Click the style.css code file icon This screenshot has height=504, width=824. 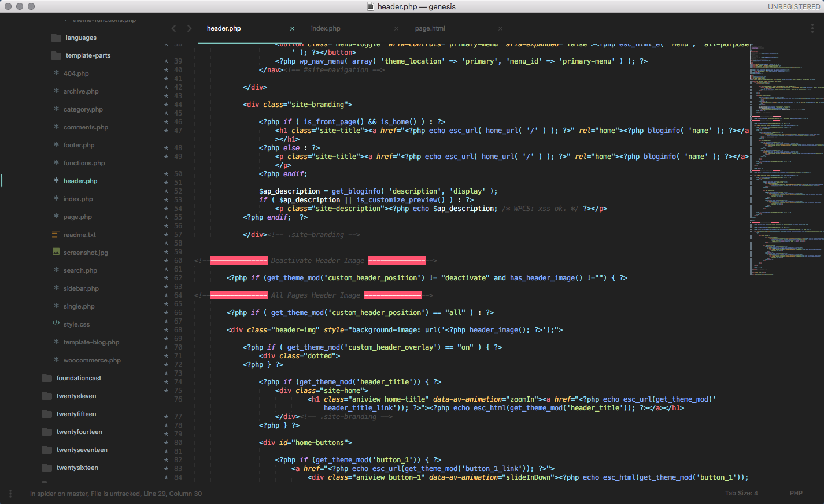(x=56, y=324)
